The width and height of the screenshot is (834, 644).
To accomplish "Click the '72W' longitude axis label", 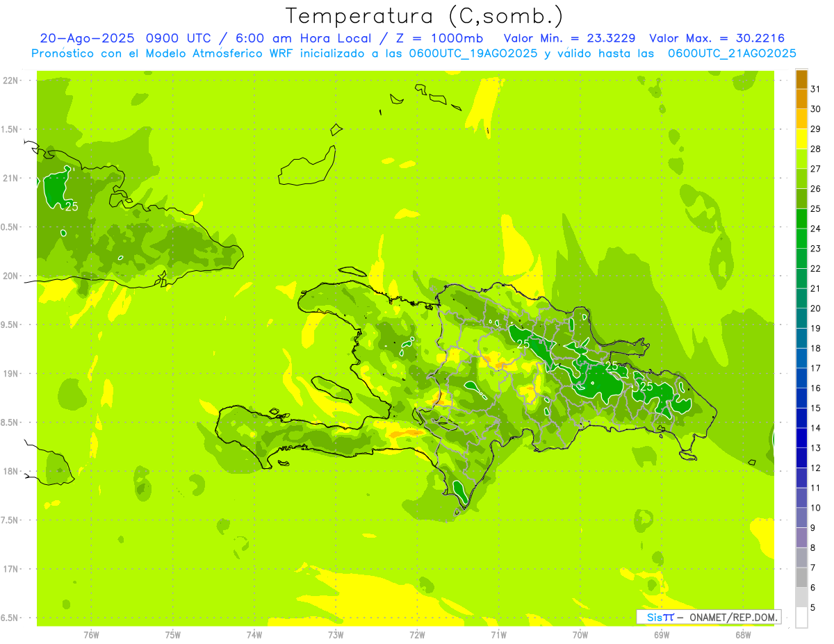I will pyautogui.click(x=417, y=634).
